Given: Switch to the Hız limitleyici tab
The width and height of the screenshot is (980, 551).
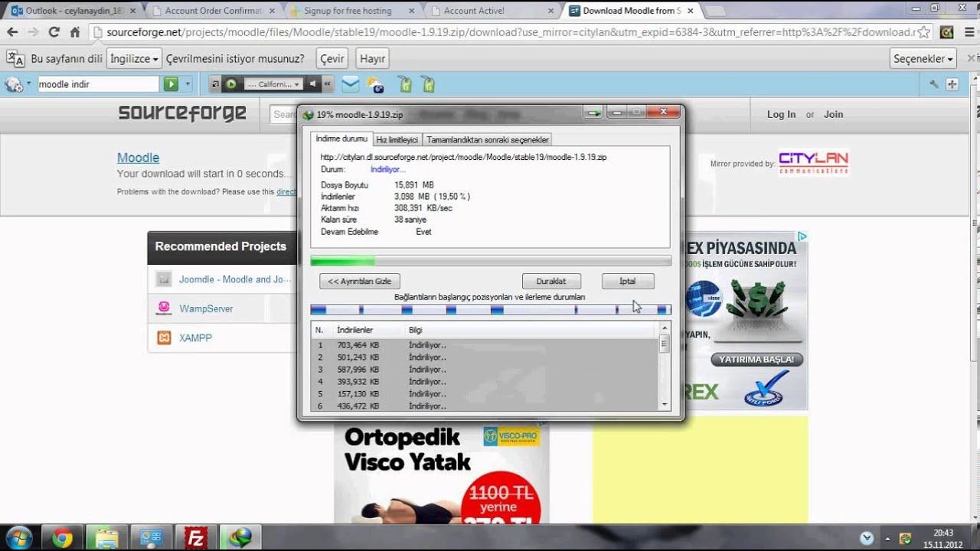Looking at the screenshot, I should click(397, 139).
